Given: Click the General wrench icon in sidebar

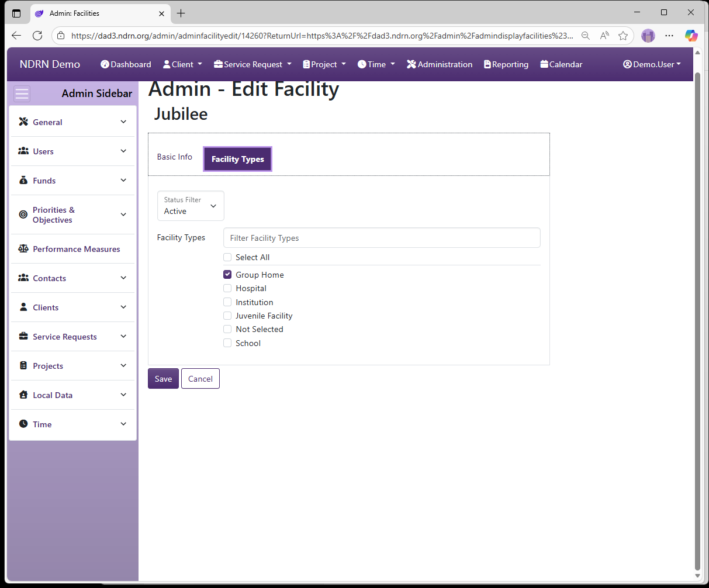Looking at the screenshot, I should [x=23, y=122].
